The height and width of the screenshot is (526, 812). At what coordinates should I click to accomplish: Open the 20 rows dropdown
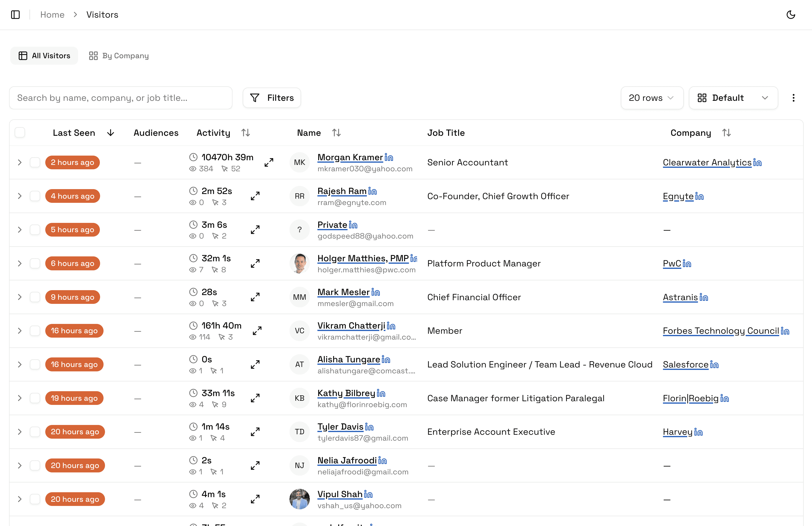(x=652, y=98)
